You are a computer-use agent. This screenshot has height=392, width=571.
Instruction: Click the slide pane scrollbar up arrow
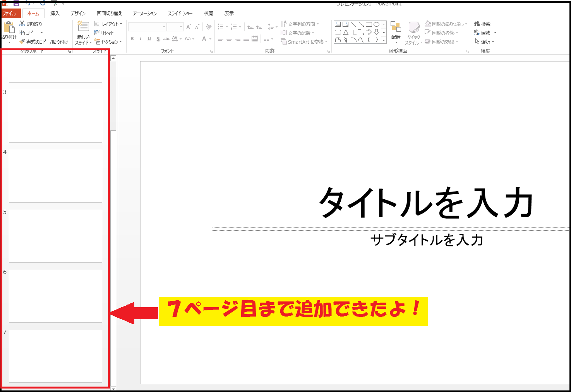point(113,58)
